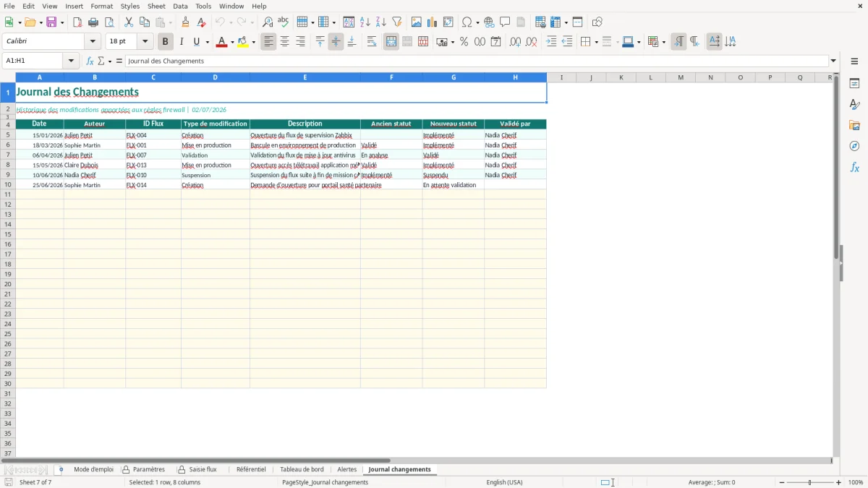Run the spelling check icon
This screenshot has height=488, width=868.
point(284,22)
